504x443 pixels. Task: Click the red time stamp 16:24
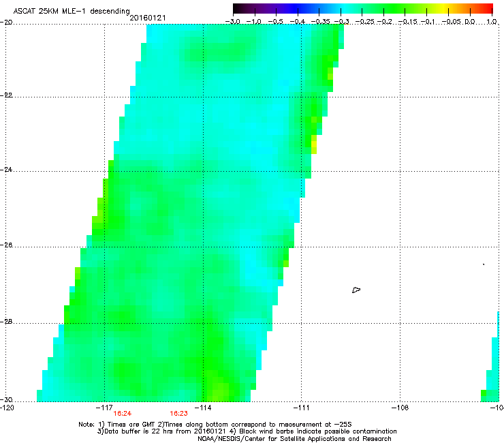click(122, 414)
